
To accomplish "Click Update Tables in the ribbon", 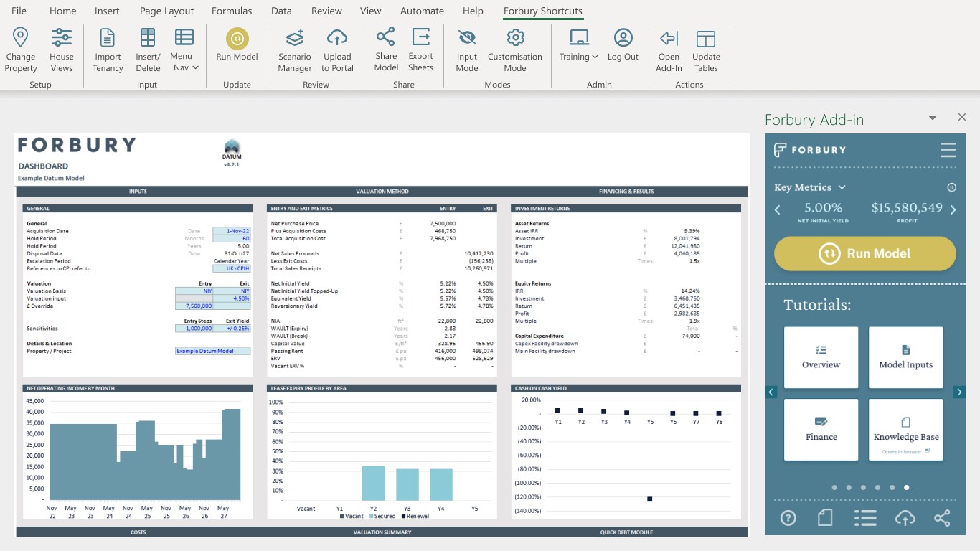I will (706, 50).
